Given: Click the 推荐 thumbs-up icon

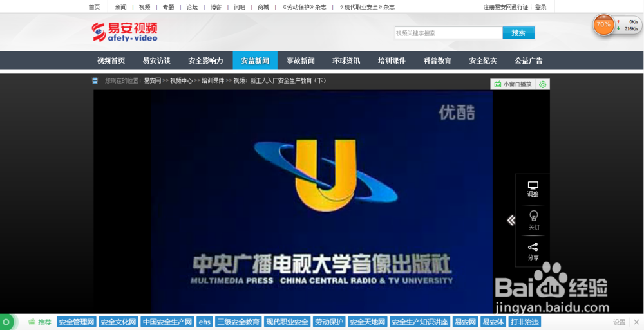Looking at the screenshot, I should point(32,322).
